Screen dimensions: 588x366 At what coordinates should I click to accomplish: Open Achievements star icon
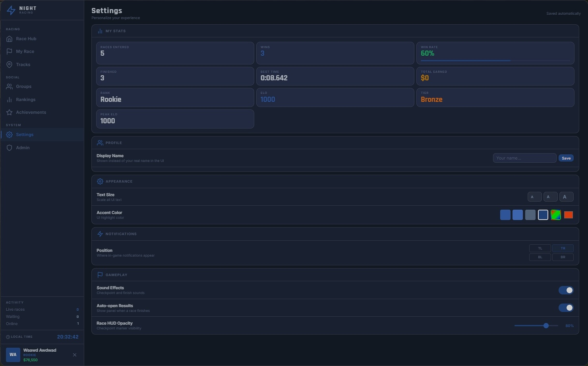[10, 112]
